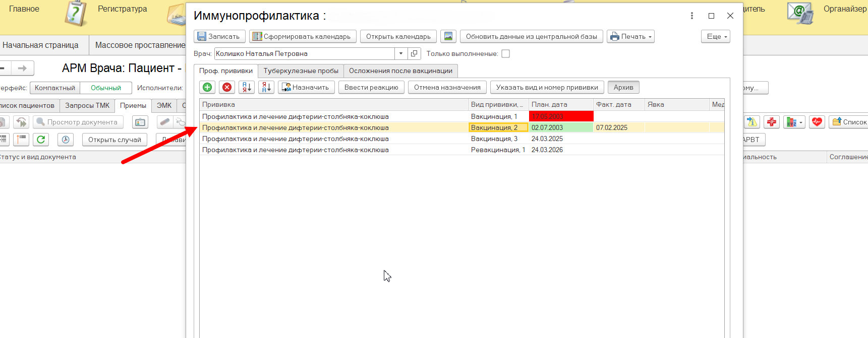Toggle the Архив button
Image resolution: width=868 pixels, height=338 pixels.
pyautogui.click(x=623, y=87)
